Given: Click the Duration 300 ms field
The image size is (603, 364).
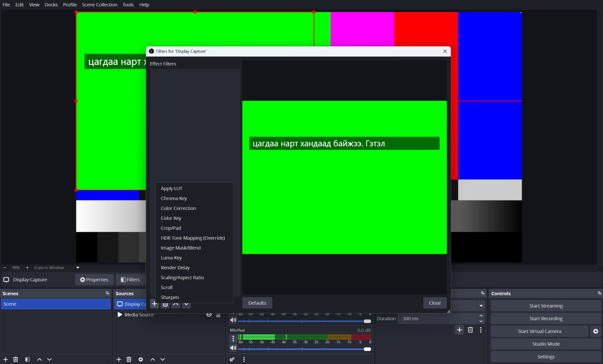Looking at the screenshot, I should tap(437, 318).
